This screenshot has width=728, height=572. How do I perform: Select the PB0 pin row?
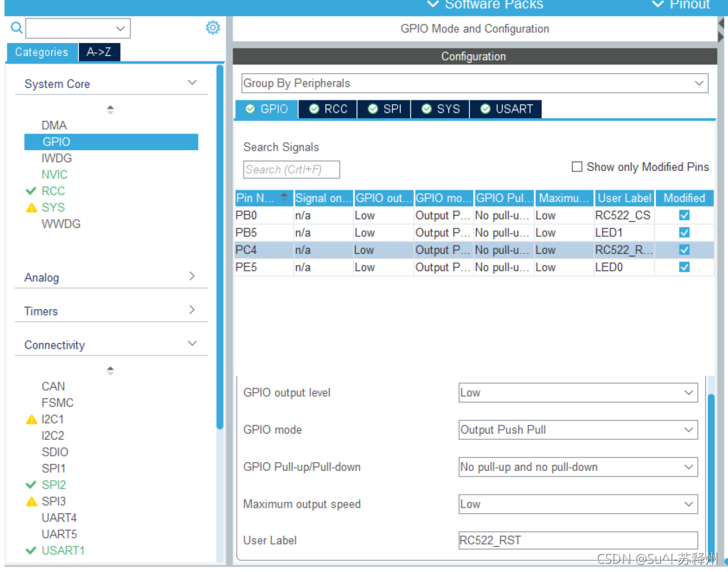point(473,215)
